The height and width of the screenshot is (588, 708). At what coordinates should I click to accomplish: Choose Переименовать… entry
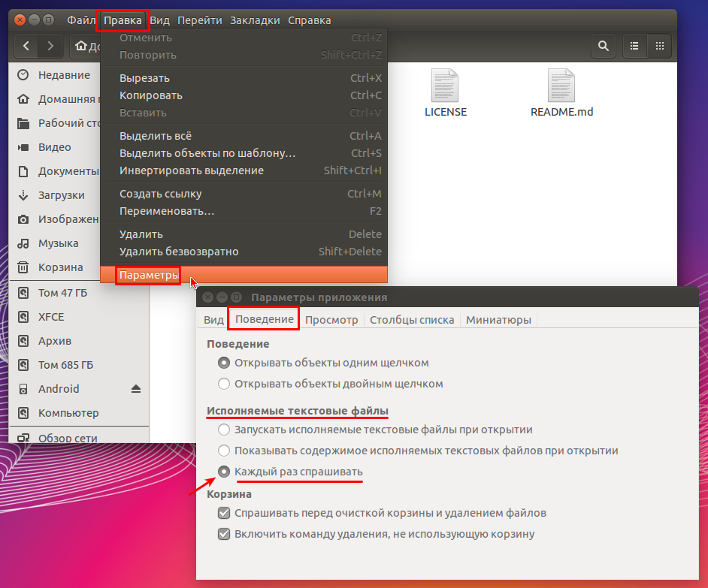click(x=244, y=211)
